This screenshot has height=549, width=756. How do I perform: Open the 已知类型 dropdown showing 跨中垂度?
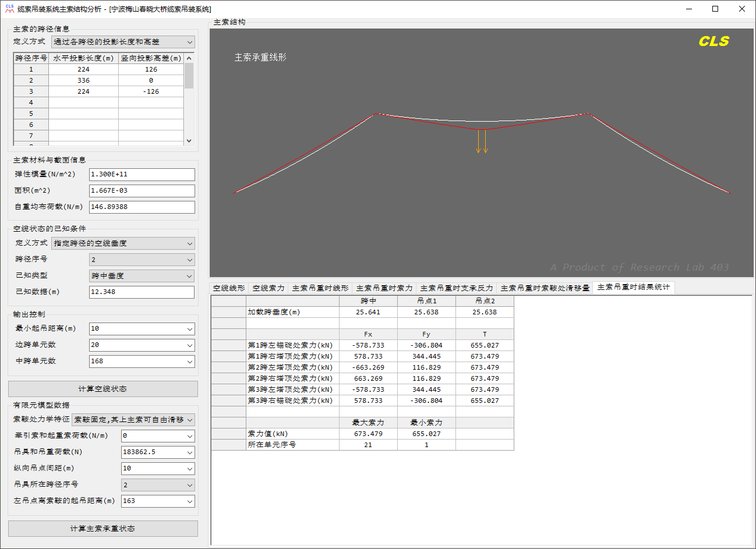click(x=142, y=276)
